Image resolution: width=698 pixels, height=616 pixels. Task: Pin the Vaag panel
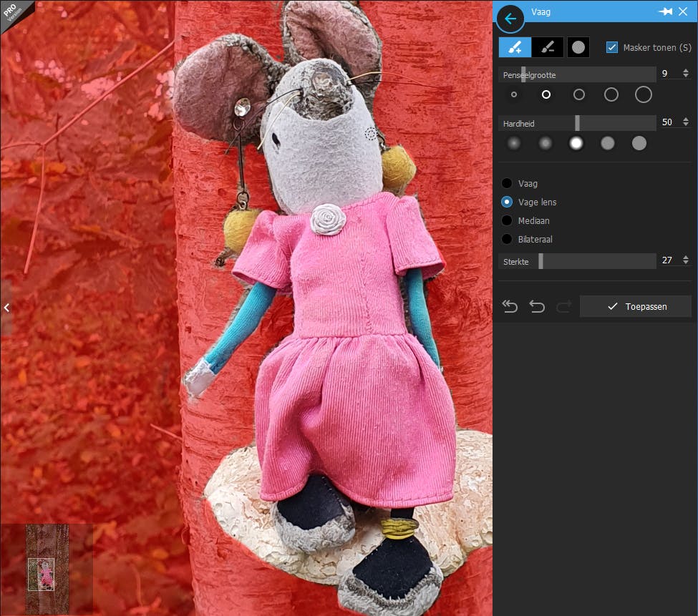pyautogui.click(x=665, y=12)
